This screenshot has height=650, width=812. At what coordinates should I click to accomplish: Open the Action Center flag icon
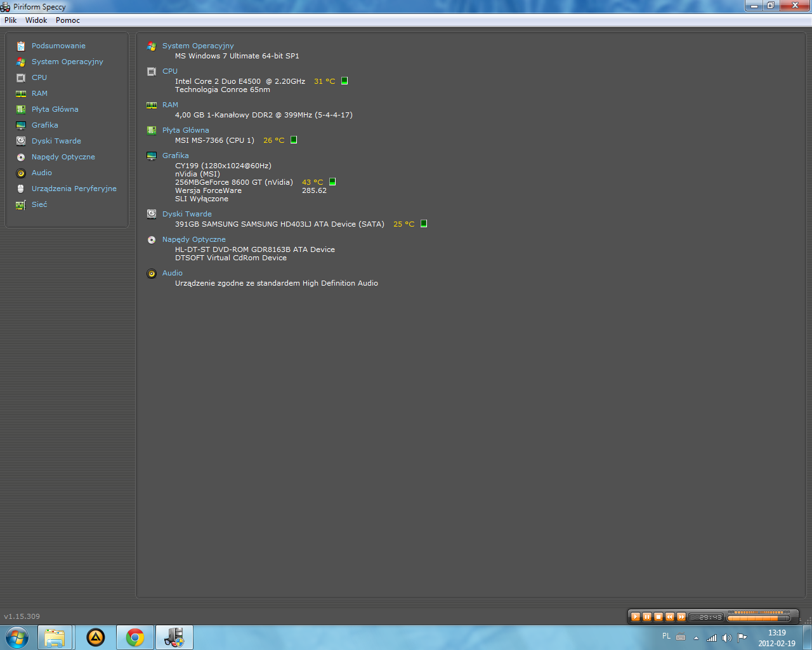[742, 638]
